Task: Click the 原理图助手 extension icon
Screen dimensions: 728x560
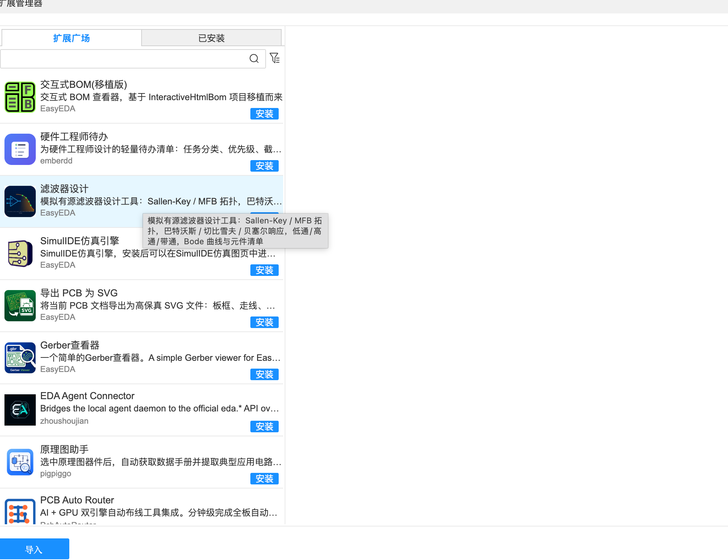Action: pos(20,462)
